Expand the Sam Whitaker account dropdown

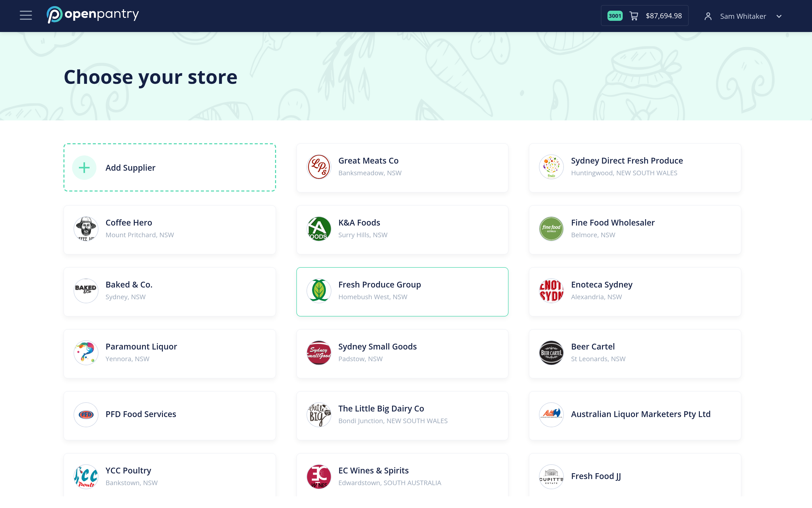[x=779, y=16]
